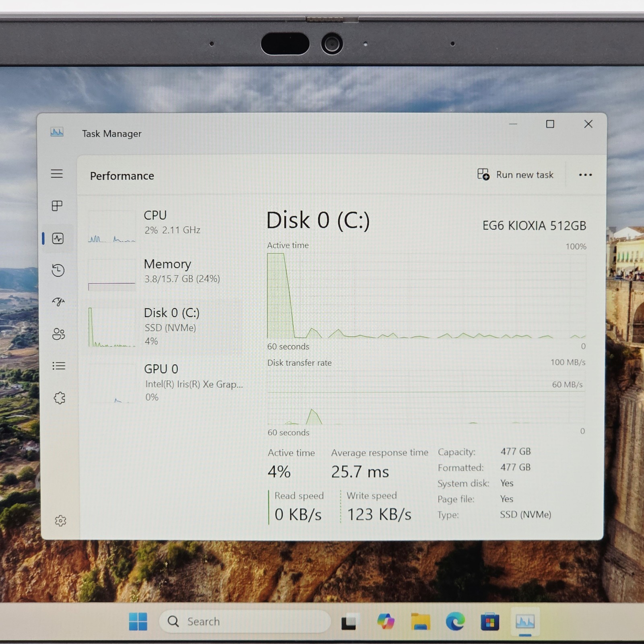Open File Explorer from the taskbar

[420, 622]
